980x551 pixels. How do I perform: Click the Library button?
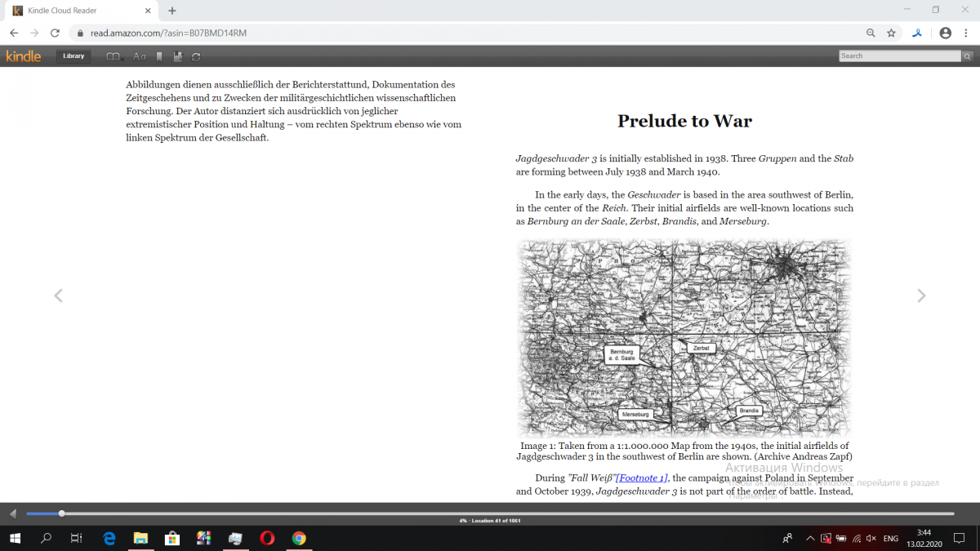pyautogui.click(x=73, y=56)
